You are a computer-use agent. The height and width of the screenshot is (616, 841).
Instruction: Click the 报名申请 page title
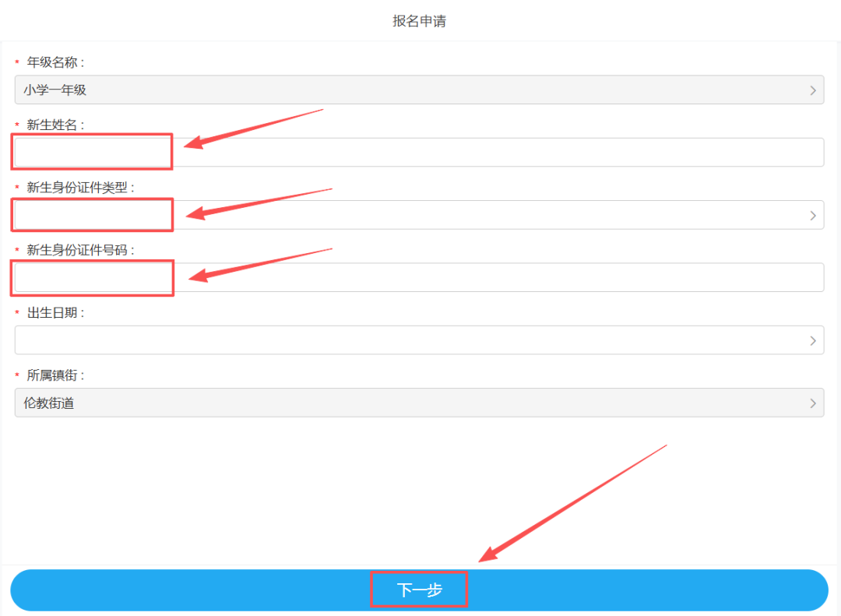pyautogui.click(x=419, y=21)
